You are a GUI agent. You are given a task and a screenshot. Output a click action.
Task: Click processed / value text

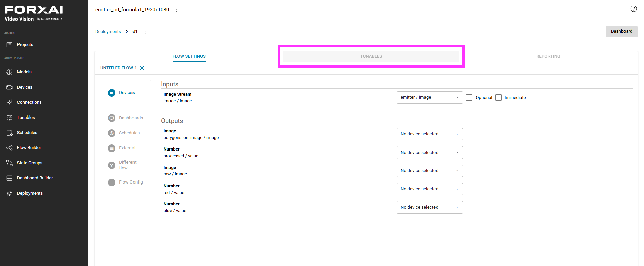coord(181,156)
